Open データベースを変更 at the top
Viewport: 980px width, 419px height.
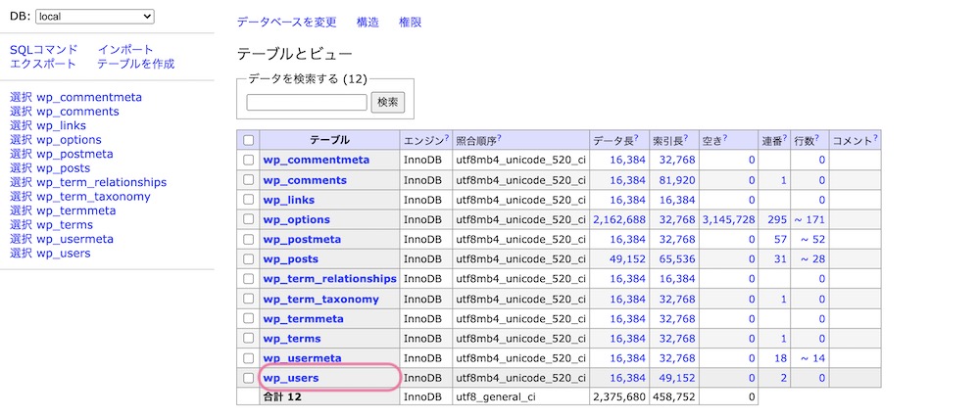coord(286,23)
